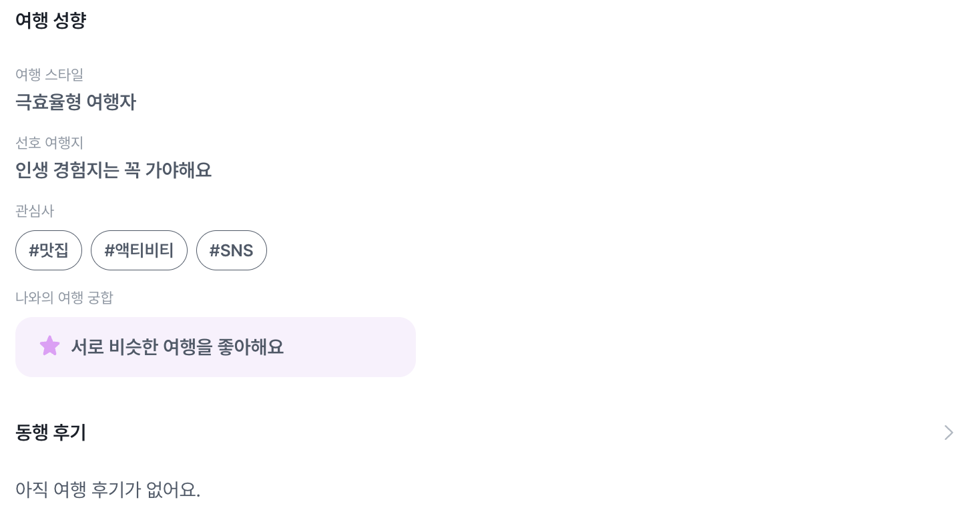Click the 서로 비슷한 여행을 좋아해요 text
Image resolution: width=980 pixels, height=514 pixels.
tap(177, 347)
